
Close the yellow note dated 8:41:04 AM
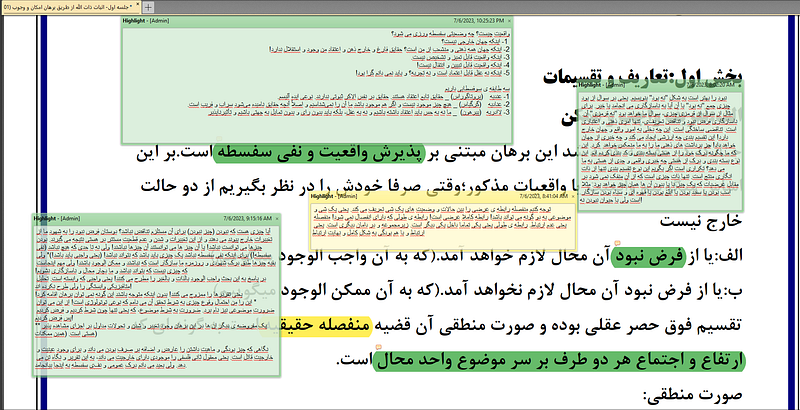tap(572, 196)
